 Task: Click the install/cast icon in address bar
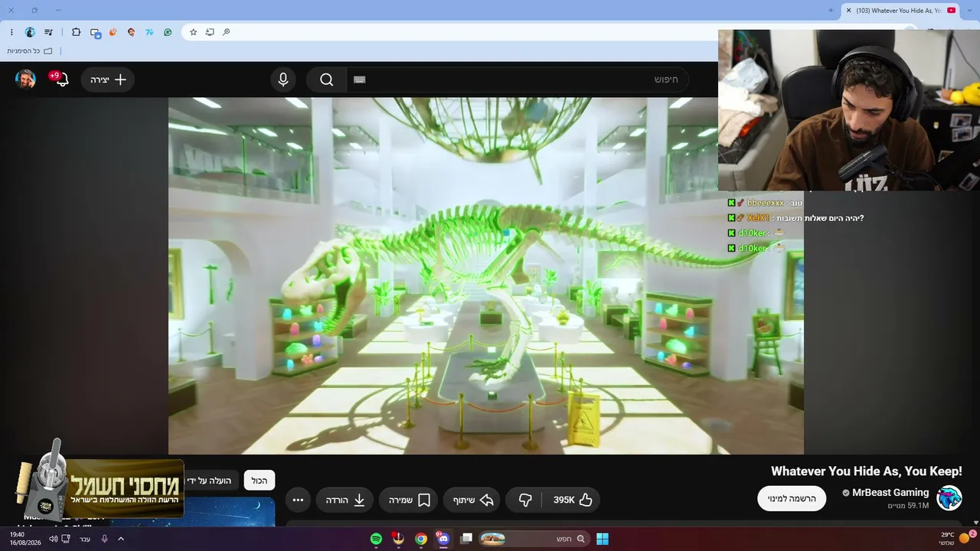pos(210,32)
